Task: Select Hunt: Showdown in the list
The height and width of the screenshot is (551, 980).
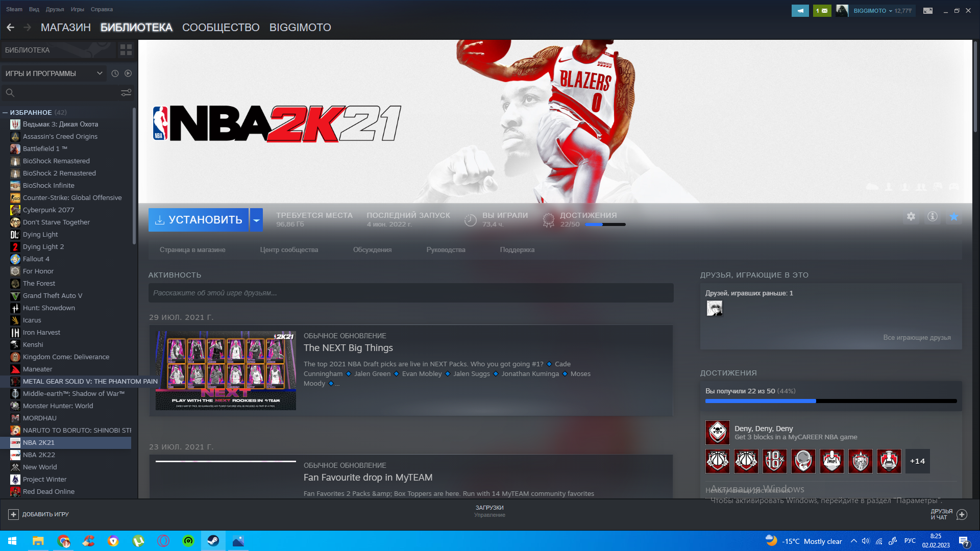Action: (66, 308)
